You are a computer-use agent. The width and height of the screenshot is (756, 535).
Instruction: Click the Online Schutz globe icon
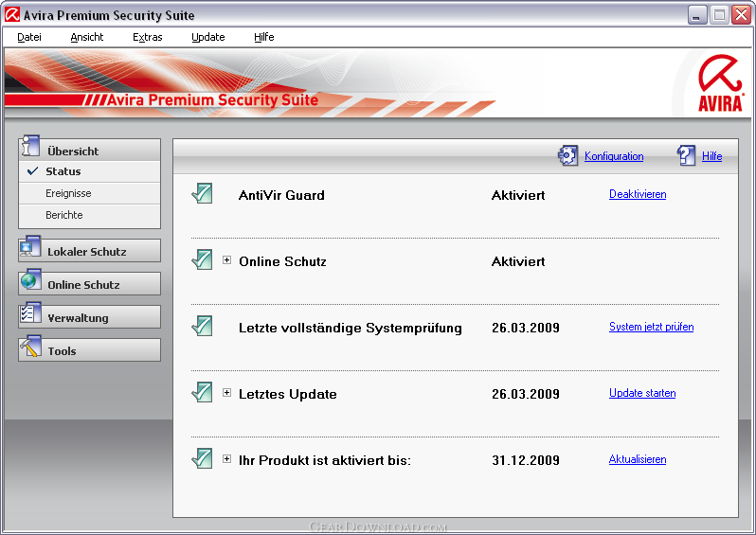(x=30, y=280)
